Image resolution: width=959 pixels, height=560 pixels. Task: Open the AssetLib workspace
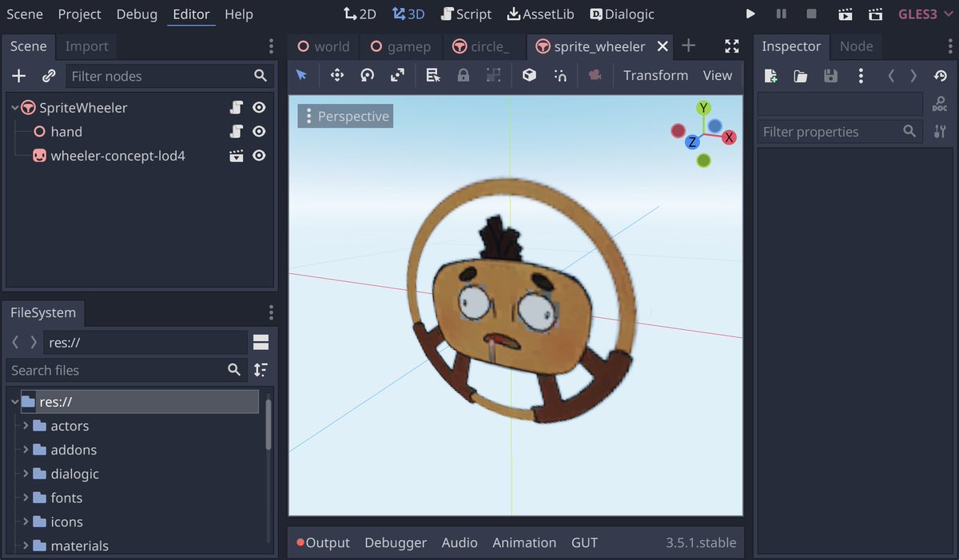(540, 14)
